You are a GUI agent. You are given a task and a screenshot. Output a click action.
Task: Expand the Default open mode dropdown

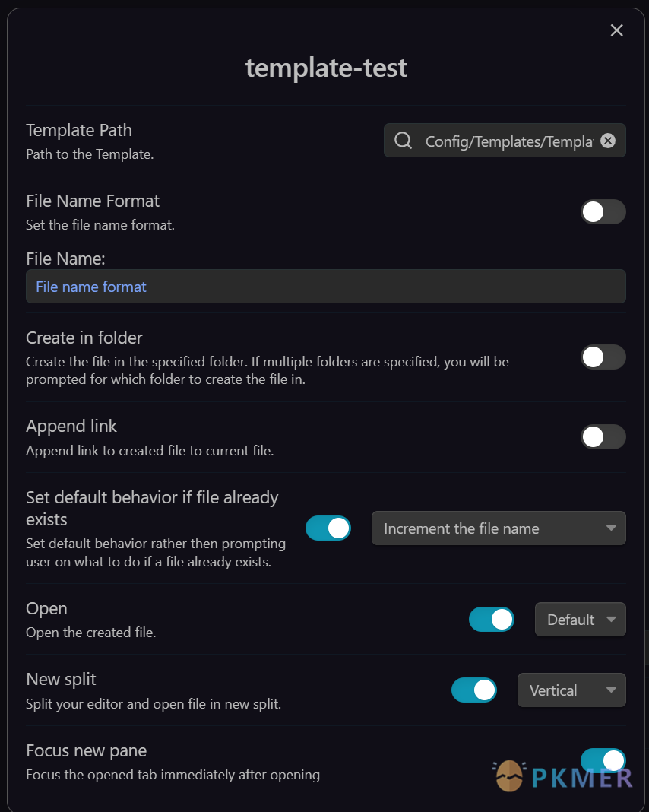(x=581, y=620)
